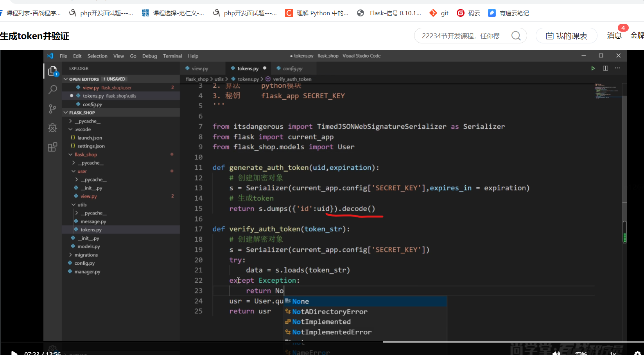
Task: Open the View menu
Action: [x=118, y=56]
